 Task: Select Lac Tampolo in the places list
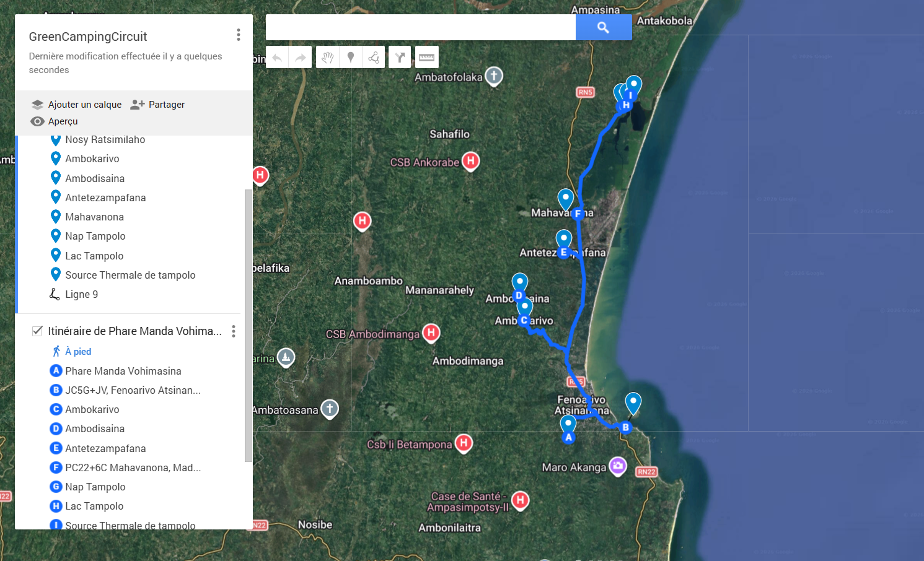tap(94, 256)
